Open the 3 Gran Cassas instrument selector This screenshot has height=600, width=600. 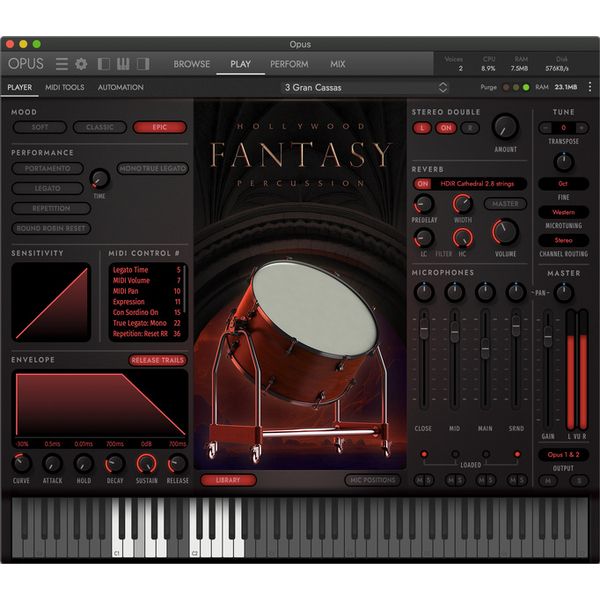pyautogui.click(x=365, y=88)
